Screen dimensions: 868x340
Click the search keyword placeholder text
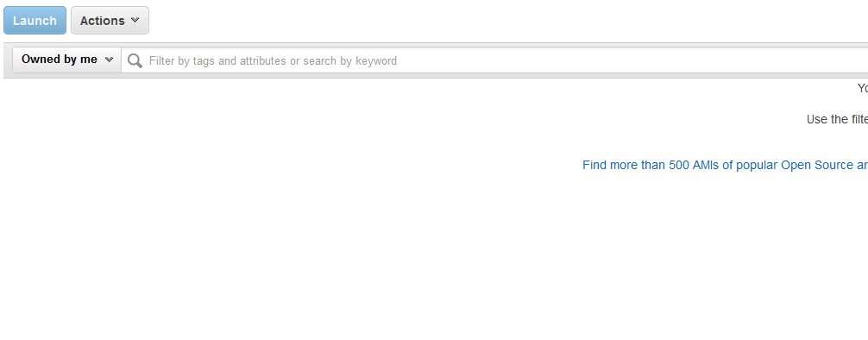[x=273, y=61]
